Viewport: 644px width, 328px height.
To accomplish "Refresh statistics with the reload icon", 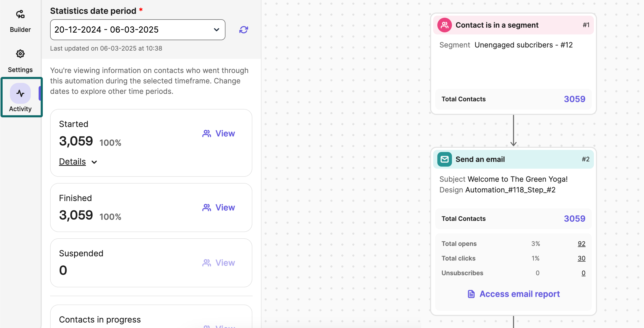I will click(244, 30).
